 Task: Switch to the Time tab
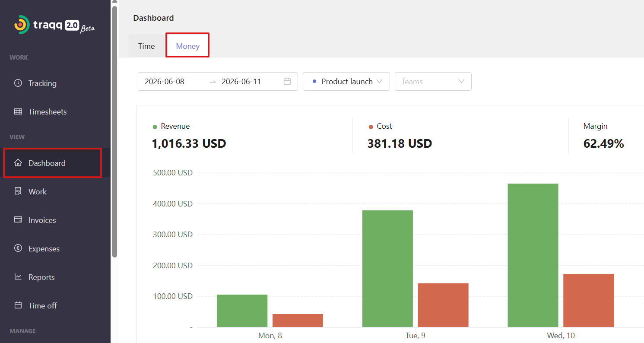[146, 46]
